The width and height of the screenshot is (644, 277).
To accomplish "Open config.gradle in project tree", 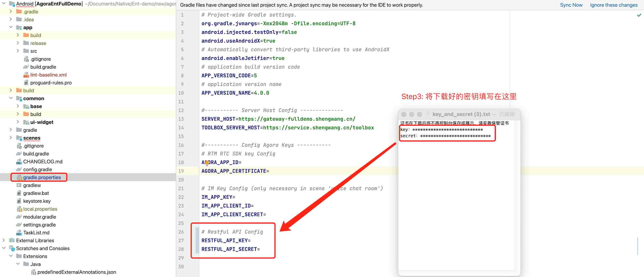I will pyautogui.click(x=37, y=170).
